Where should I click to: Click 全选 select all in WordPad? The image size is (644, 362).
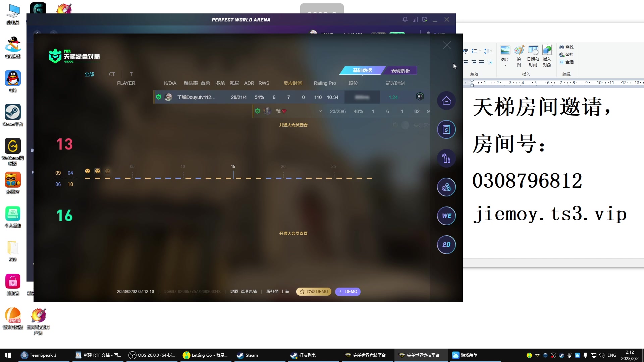coord(566,62)
